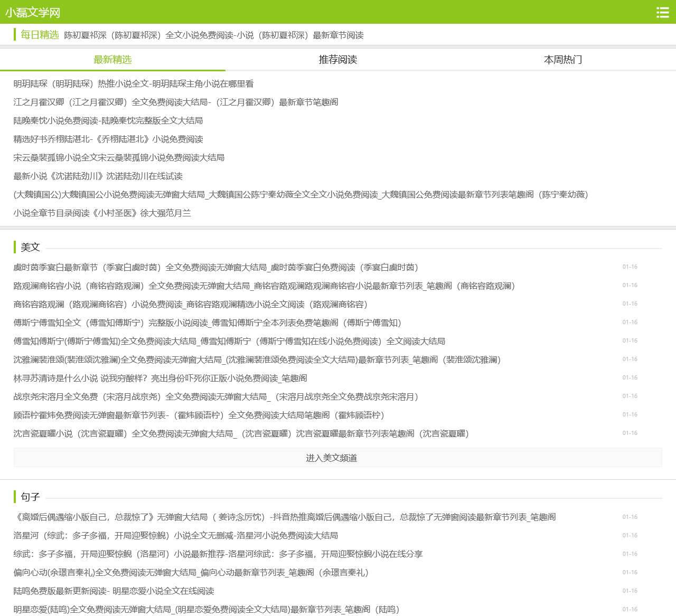Open 傅斯宁傅雪知全文 article
Image resolution: width=676 pixels, height=616 pixels.
208,323
